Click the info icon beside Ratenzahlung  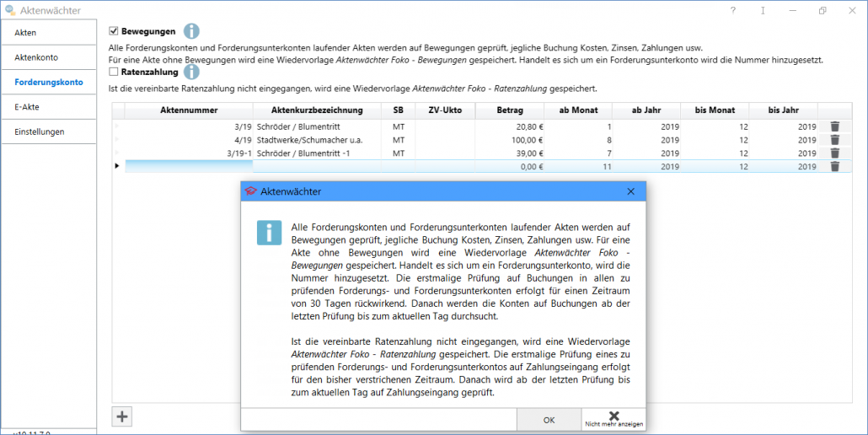tap(191, 72)
